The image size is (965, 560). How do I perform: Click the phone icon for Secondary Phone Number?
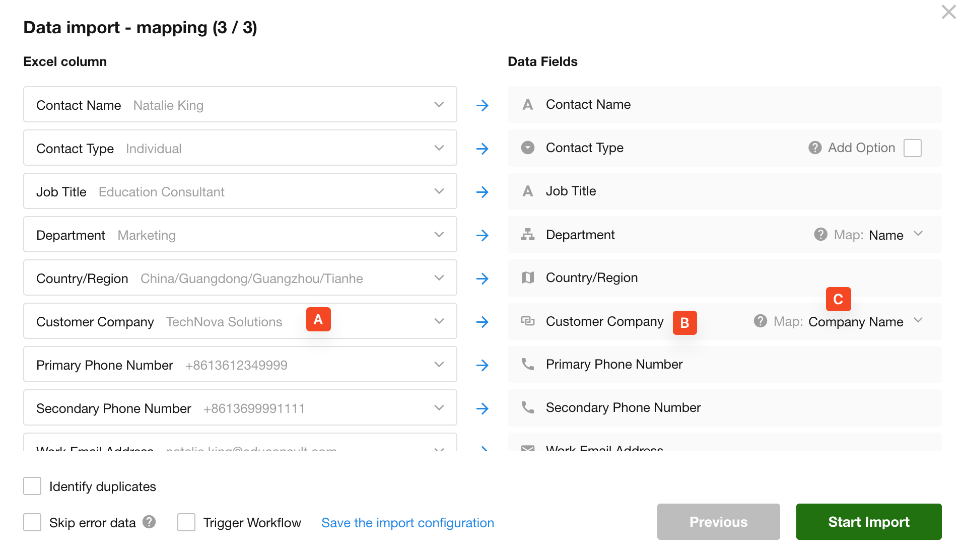(x=527, y=407)
